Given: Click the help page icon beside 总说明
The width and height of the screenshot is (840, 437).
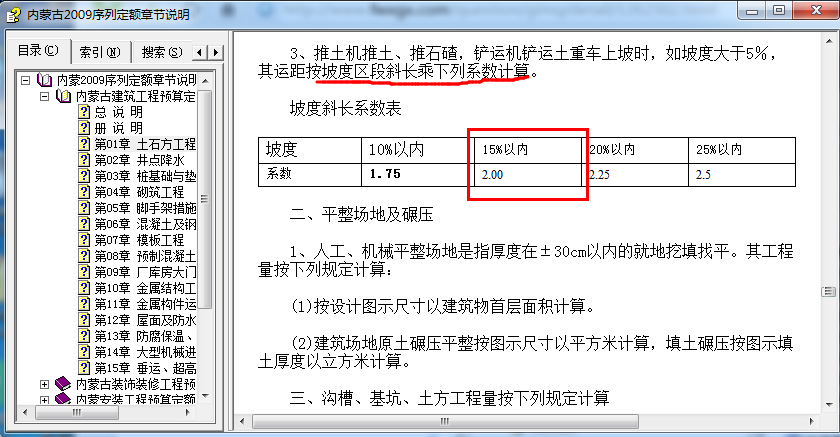Looking at the screenshot, I should [84, 112].
